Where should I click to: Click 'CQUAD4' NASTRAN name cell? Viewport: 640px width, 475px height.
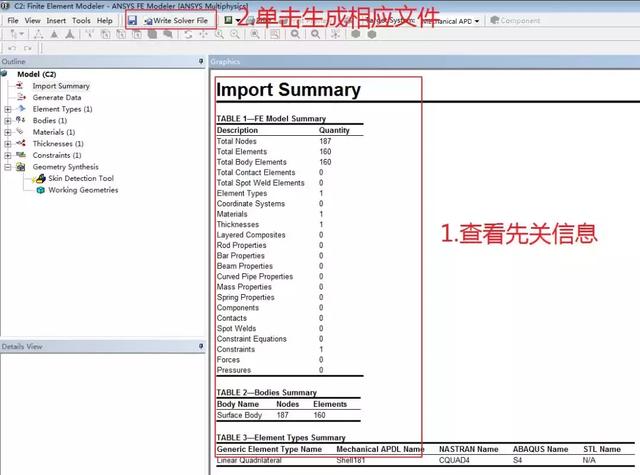[x=454, y=460]
